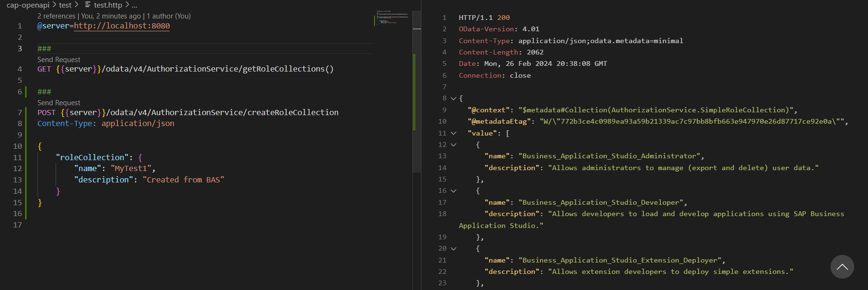Viewport: 868px width, 290px height.
Task: Open the trailing '...' breadcrumb
Action: [135, 5]
